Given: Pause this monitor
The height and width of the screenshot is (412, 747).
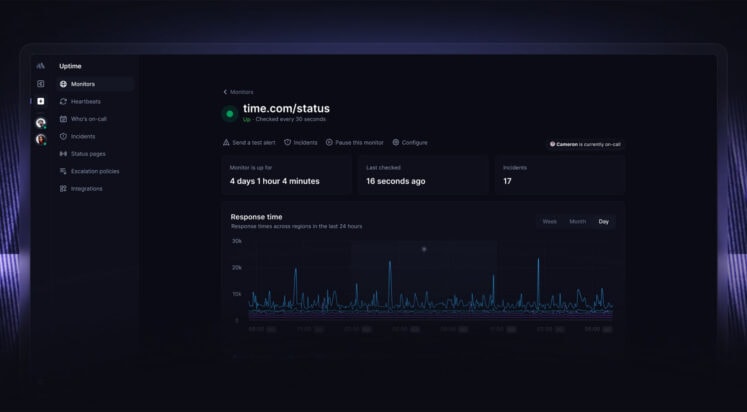Looking at the screenshot, I should point(354,142).
